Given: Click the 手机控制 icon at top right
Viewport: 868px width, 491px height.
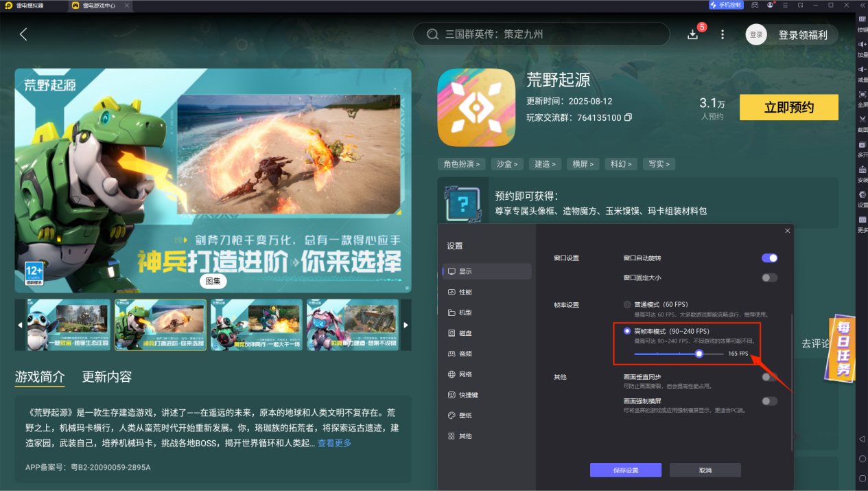Looking at the screenshot, I should [x=725, y=5].
